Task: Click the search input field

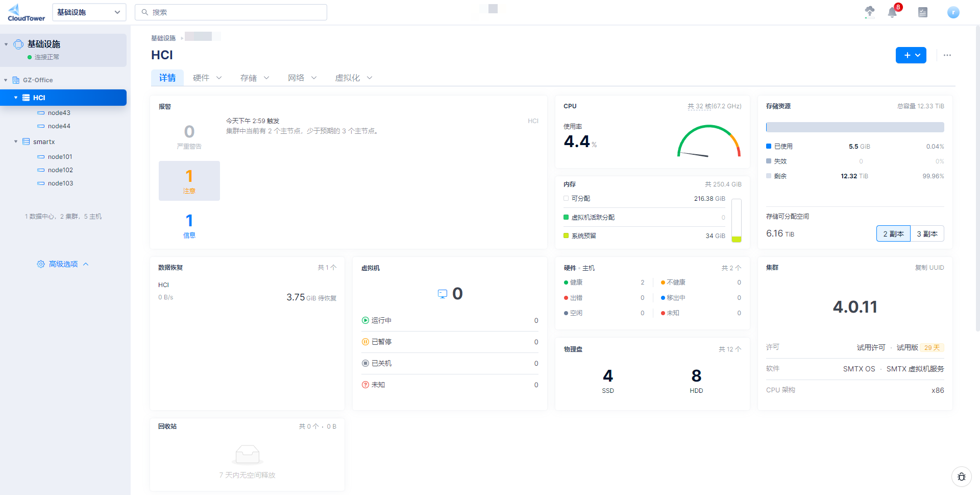Action: [231, 12]
